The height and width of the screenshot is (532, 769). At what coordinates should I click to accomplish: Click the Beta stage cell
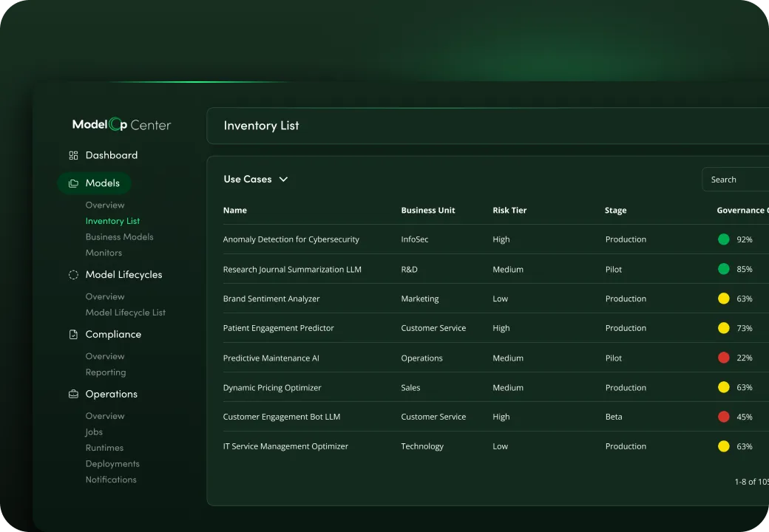click(614, 417)
